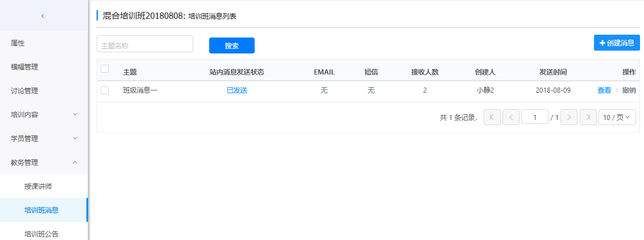
Task: Go to the next page arrow
Action: [570, 117]
